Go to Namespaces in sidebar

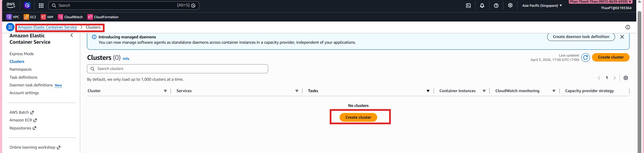(x=20, y=69)
